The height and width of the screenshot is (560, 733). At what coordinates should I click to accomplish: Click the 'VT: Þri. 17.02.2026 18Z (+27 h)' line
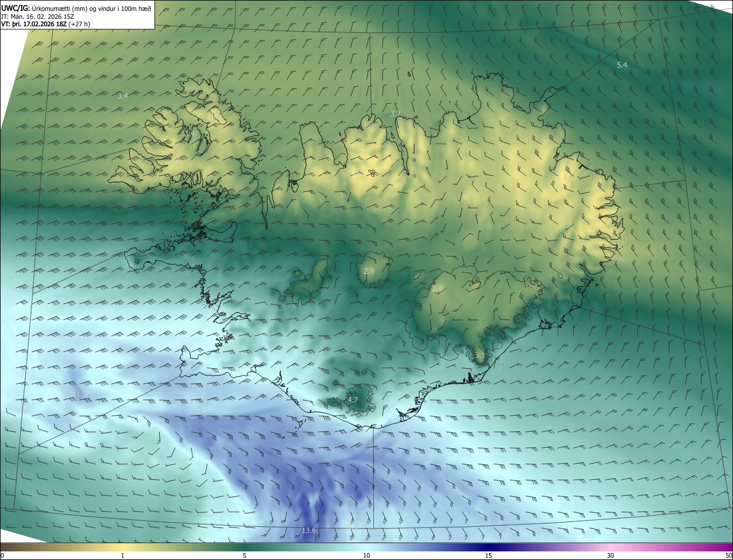coord(46,24)
